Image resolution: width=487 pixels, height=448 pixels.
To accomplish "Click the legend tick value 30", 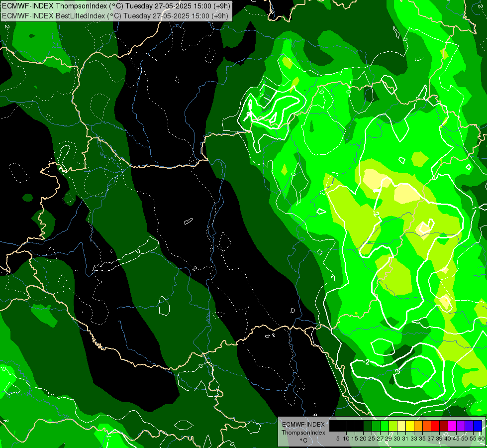I will coord(397,439).
